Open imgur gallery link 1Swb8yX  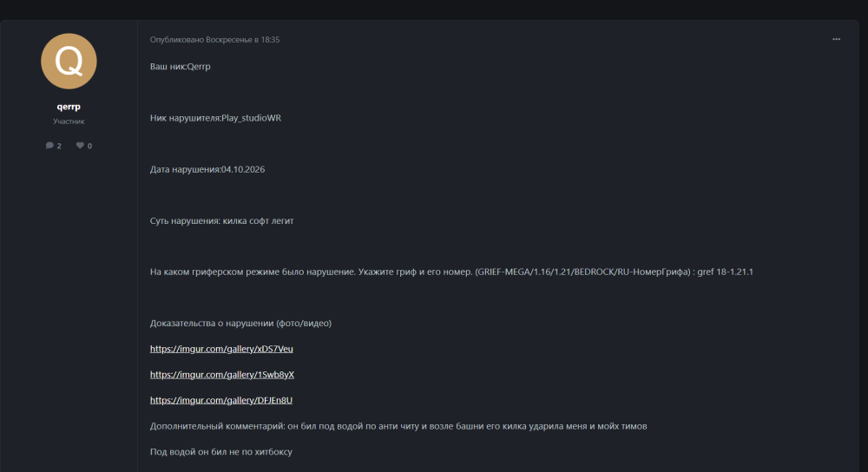coord(222,375)
